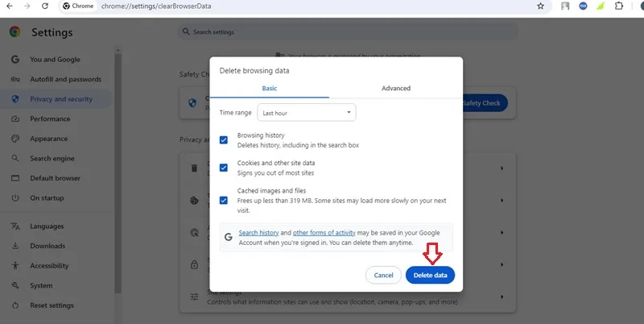The height and width of the screenshot is (324, 644).
Task: Open the Time range dropdown
Action: [307, 113]
